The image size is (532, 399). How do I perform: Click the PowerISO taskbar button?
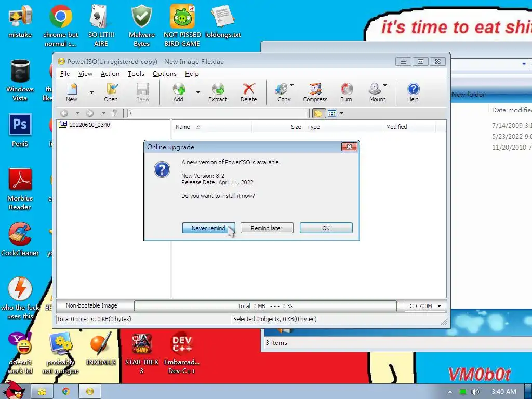90,392
